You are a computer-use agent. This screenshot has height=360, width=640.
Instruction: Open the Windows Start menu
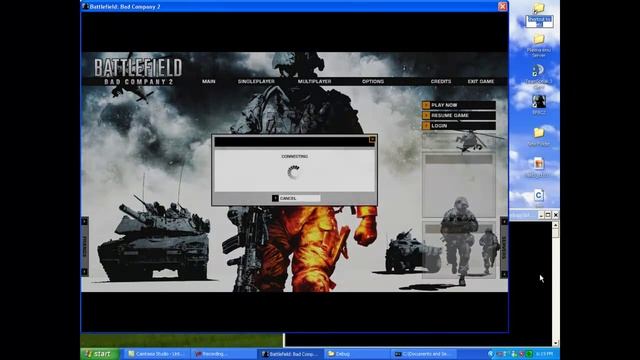coord(100,354)
